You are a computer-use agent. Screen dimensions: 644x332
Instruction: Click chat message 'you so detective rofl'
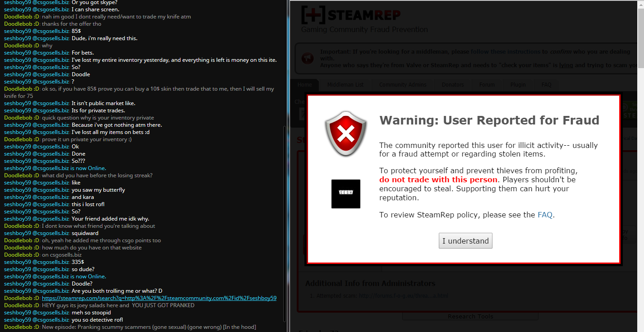(x=97, y=320)
